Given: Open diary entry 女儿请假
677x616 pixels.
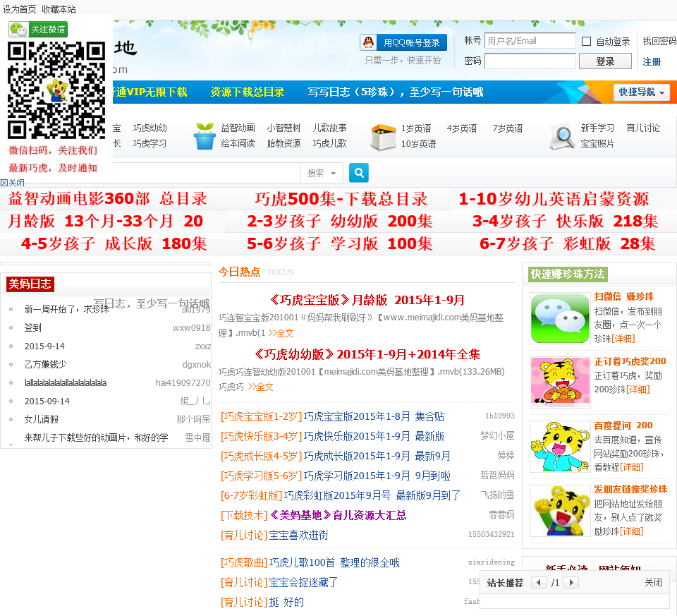Looking at the screenshot, I should [x=41, y=419].
